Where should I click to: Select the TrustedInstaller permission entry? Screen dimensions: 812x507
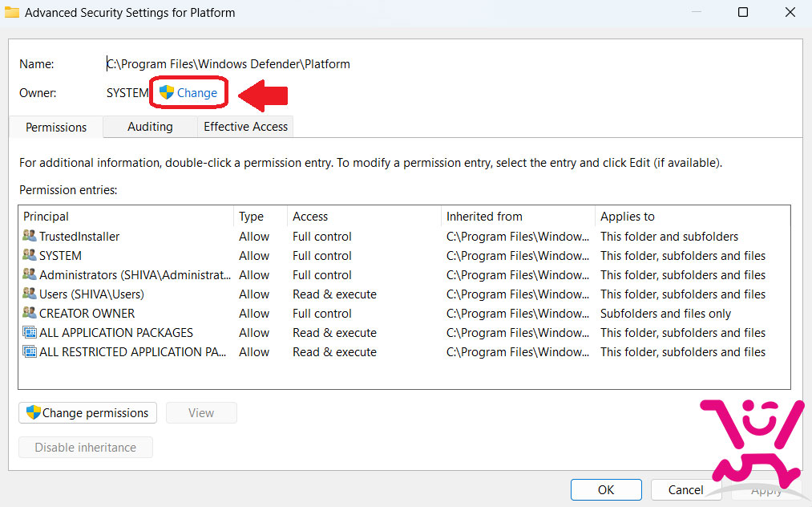[404, 237]
